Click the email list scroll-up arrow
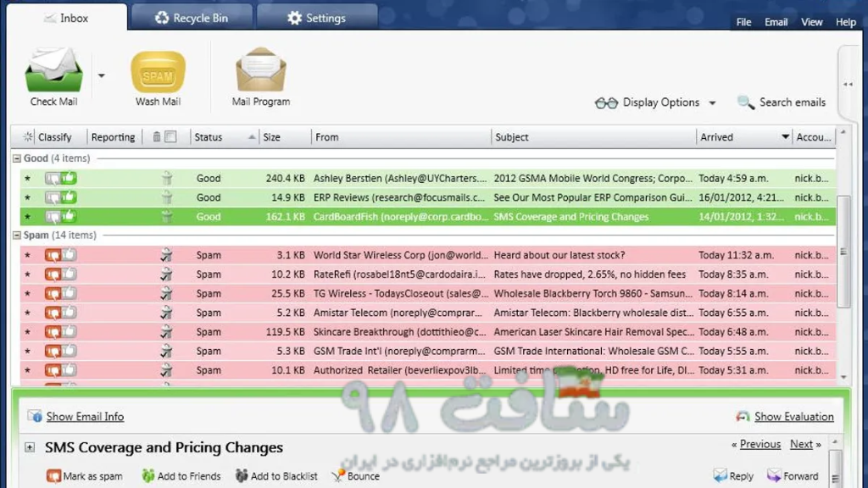This screenshot has width=868, height=488. [x=843, y=132]
